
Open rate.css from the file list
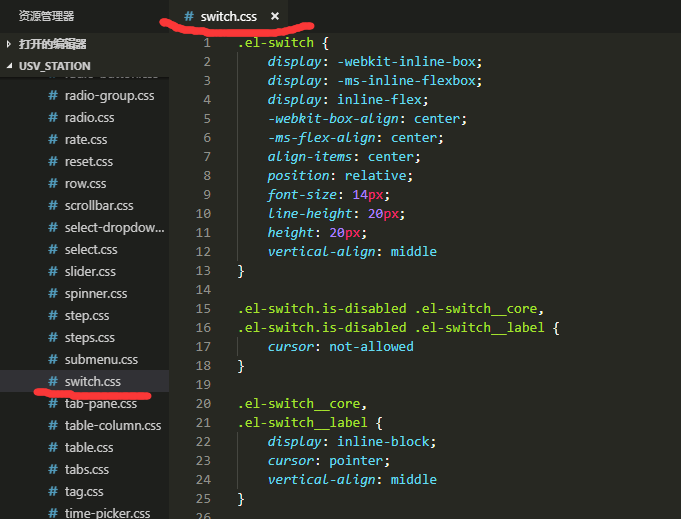pos(86,139)
